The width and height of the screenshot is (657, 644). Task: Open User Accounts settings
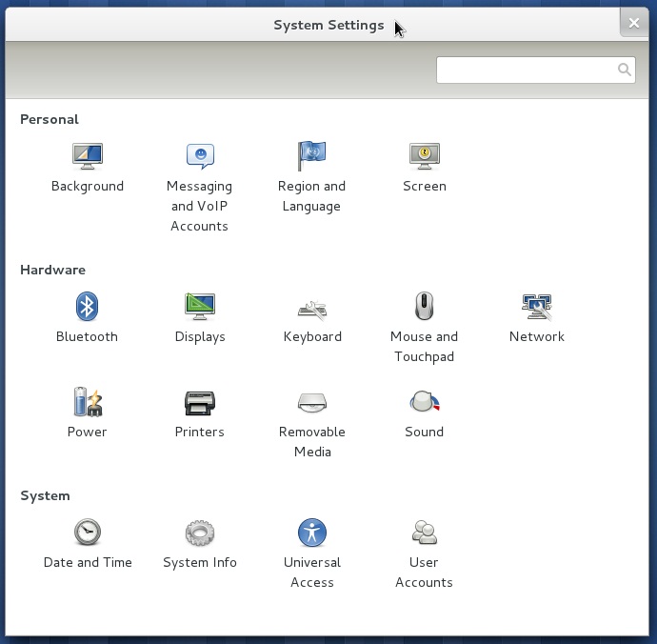point(424,533)
